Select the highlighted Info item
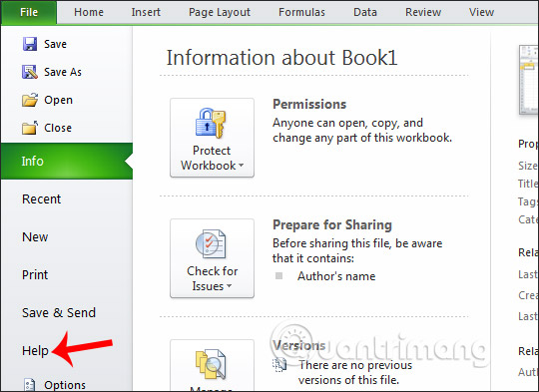 pyautogui.click(x=67, y=161)
